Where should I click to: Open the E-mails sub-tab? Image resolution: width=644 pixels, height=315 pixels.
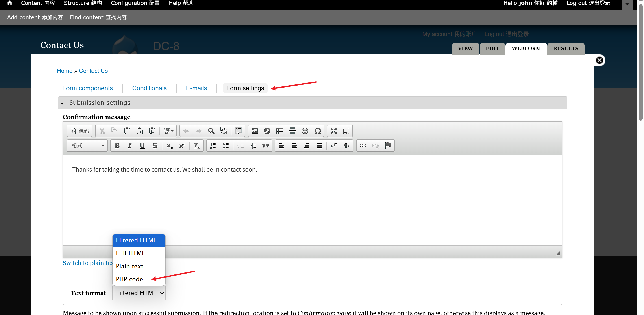[196, 88]
